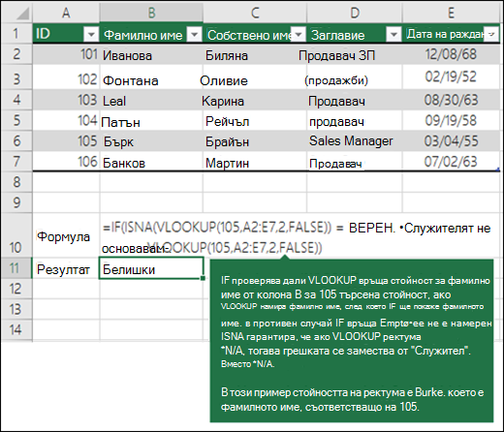504x432 pixels.
Task: Click the date cell 09/19/58
Action: point(451,120)
